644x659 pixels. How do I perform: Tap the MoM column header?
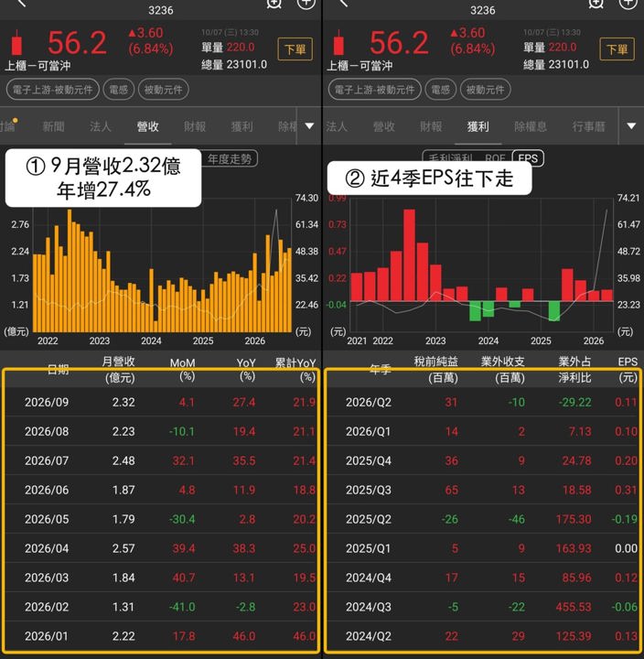pyautogui.click(x=183, y=370)
